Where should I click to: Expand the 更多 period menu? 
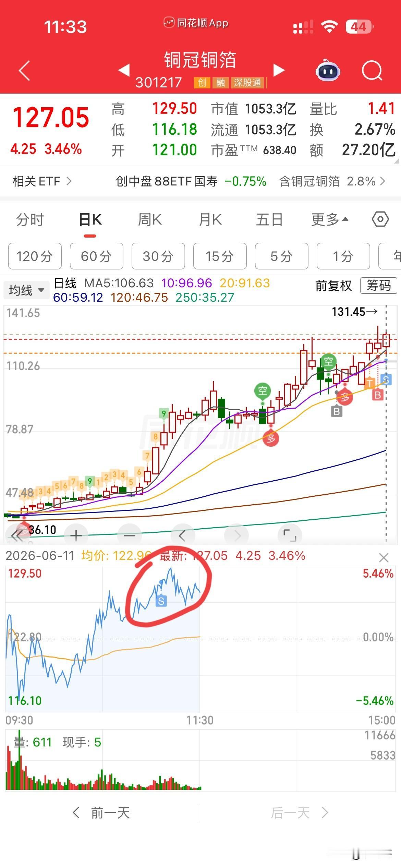tap(330, 219)
